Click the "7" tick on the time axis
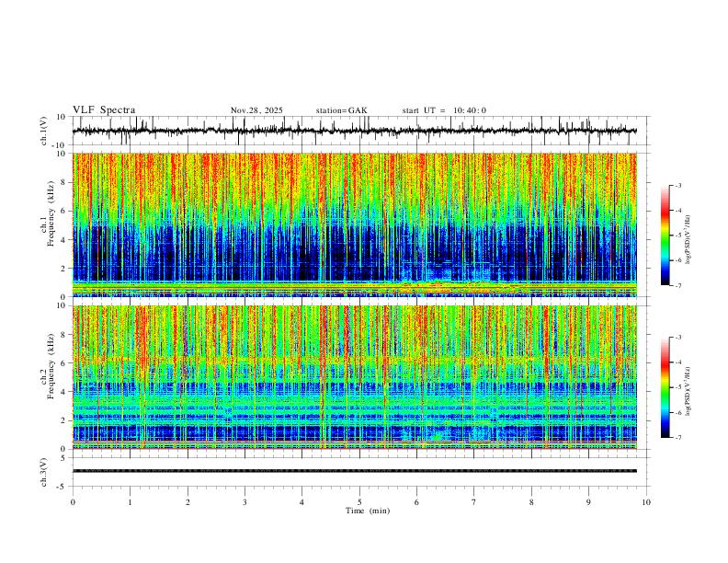The width and height of the screenshot is (728, 563). [474, 502]
